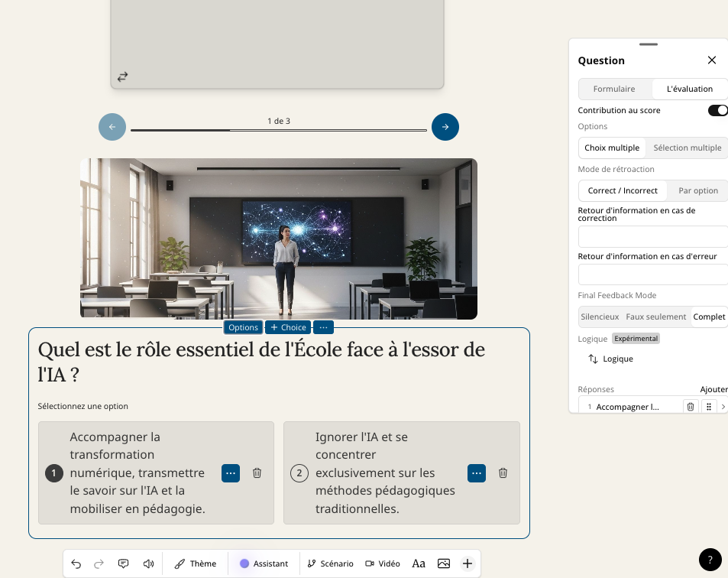Toggle the Contribution au score switch
Image resolution: width=728 pixels, height=578 pixels.
pyautogui.click(x=717, y=110)
